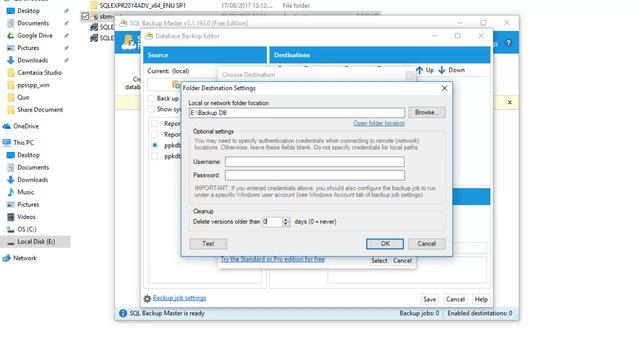Select This PC in navigation pane

point(23,142)
